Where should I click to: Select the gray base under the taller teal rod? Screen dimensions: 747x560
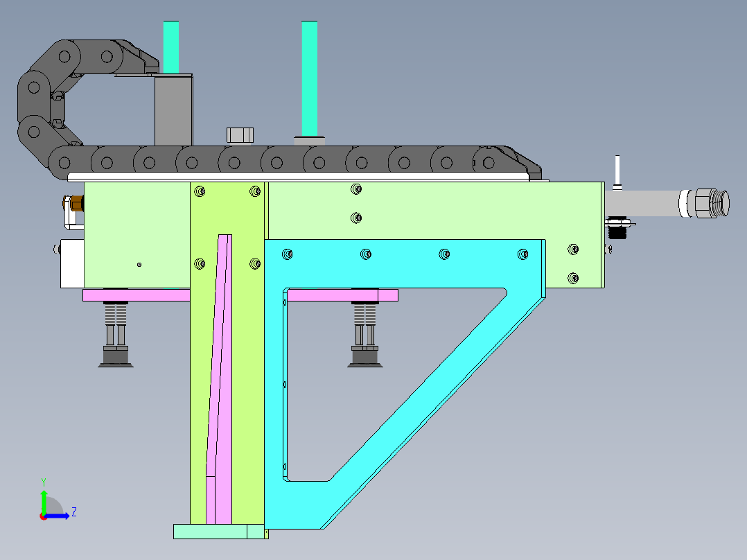pyautogui.click(x=310, y=141)
